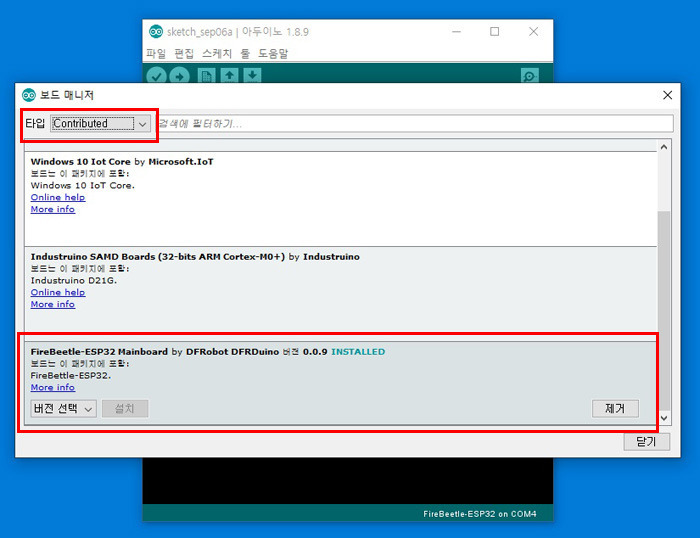The height and width of the screenshot is (538, 700).
Task: Click the scrollbar up arrow in board list
Action: point(664,147)
